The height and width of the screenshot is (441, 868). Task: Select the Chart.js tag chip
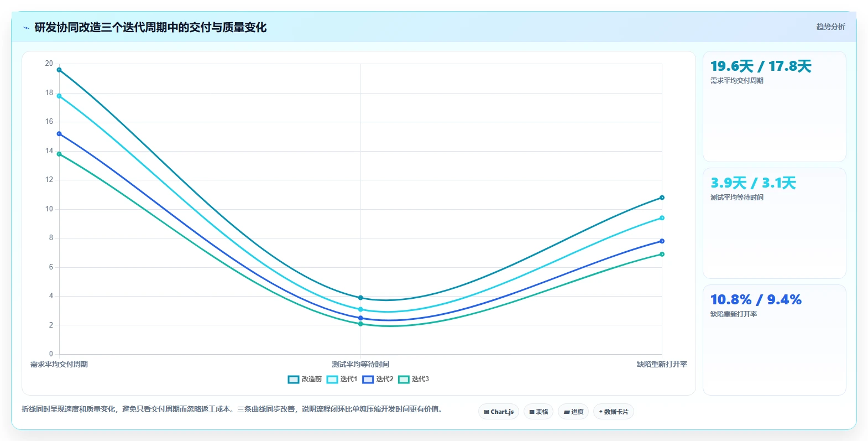(x=499, y=412)
